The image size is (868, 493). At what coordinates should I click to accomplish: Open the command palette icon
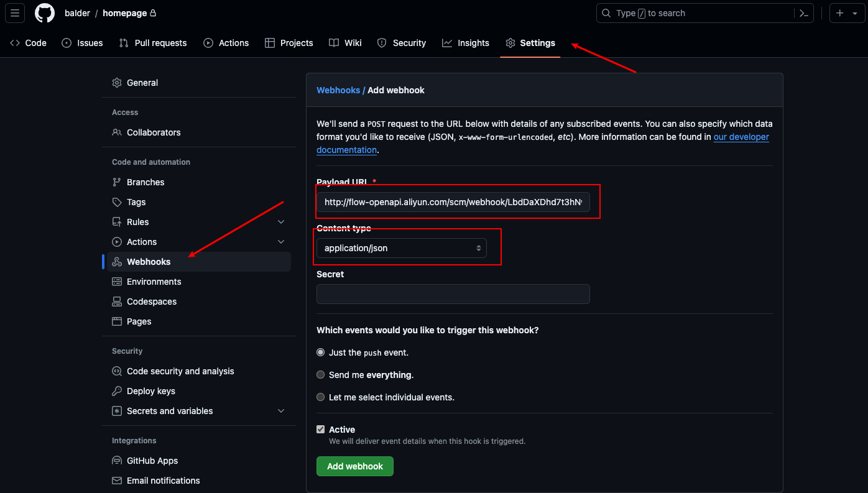pyautogui.click(x=803, y=13)
